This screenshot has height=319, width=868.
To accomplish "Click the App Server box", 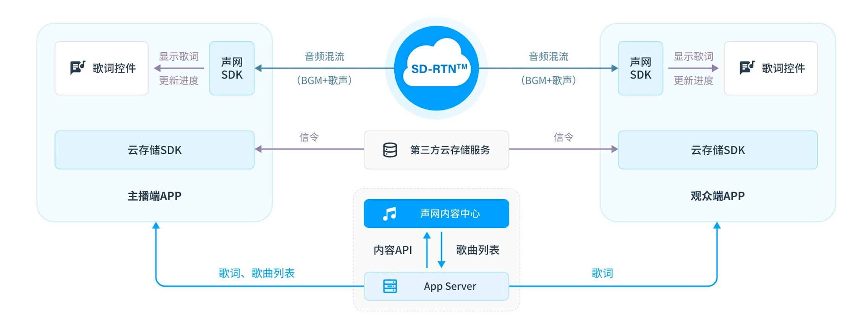I will (436, 286).
